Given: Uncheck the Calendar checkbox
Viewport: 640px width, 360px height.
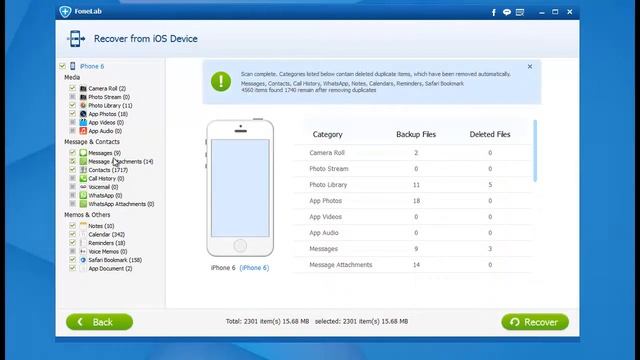Looking at the screenshot, I should pyautogui.click(x=73, y=234).
